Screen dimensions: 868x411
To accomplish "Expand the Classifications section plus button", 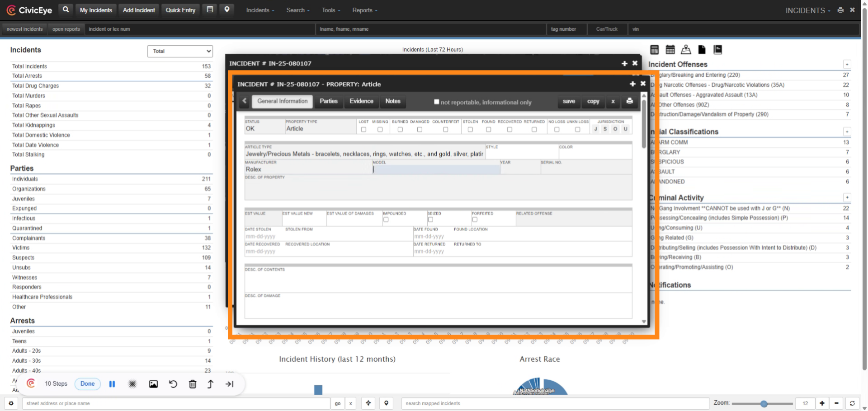I will (x=847, y=132).
